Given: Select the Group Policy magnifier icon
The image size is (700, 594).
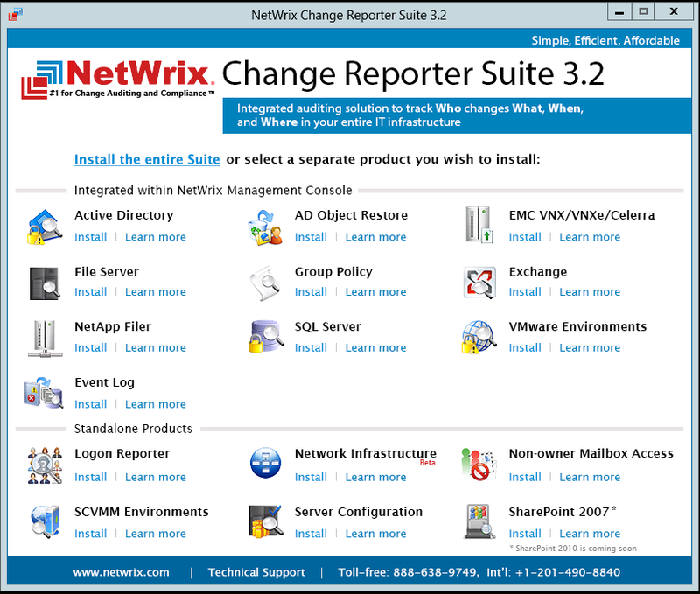Looking at the screenshot, I should coord(266,281).
